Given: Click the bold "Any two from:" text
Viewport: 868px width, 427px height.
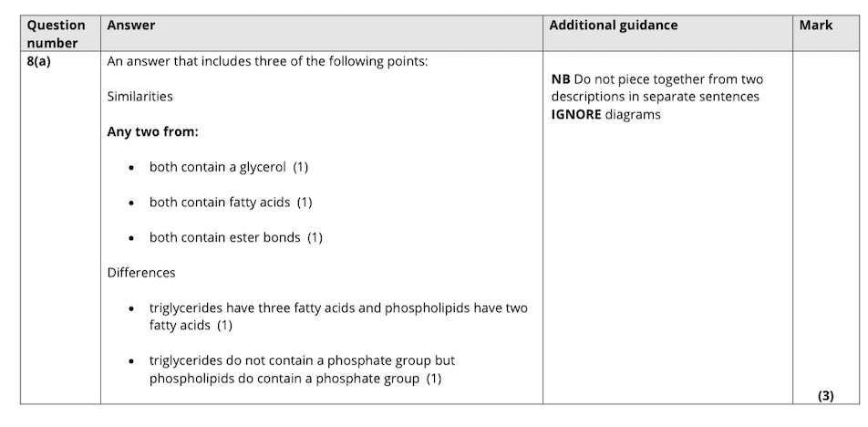Looking at the screenshot, I should tap(152, 131).
